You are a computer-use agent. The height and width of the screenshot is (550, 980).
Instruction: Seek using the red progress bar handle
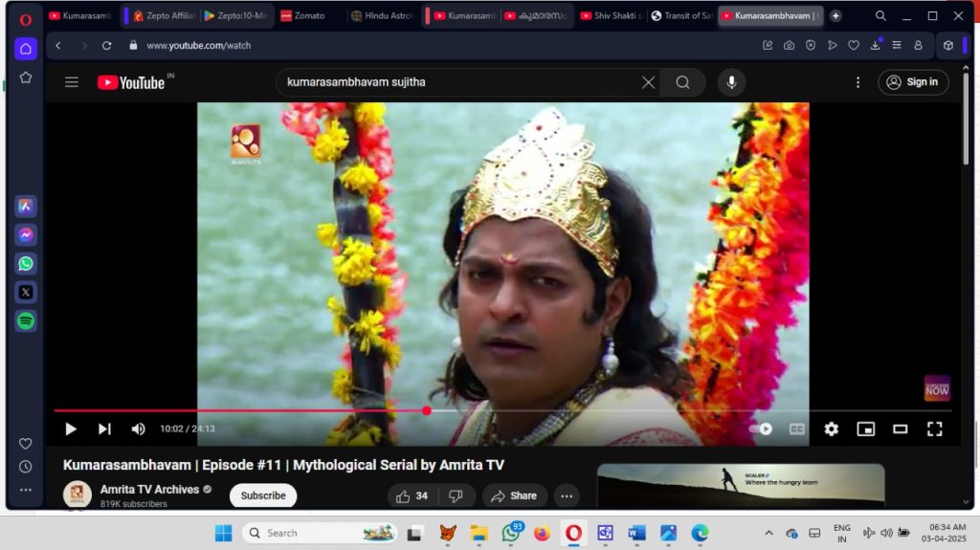point(426,410)
